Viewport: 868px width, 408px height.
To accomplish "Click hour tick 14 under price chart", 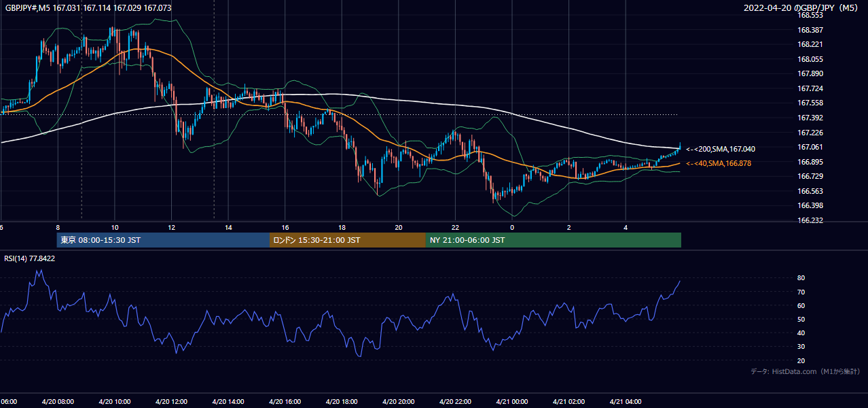I will 228,227.
